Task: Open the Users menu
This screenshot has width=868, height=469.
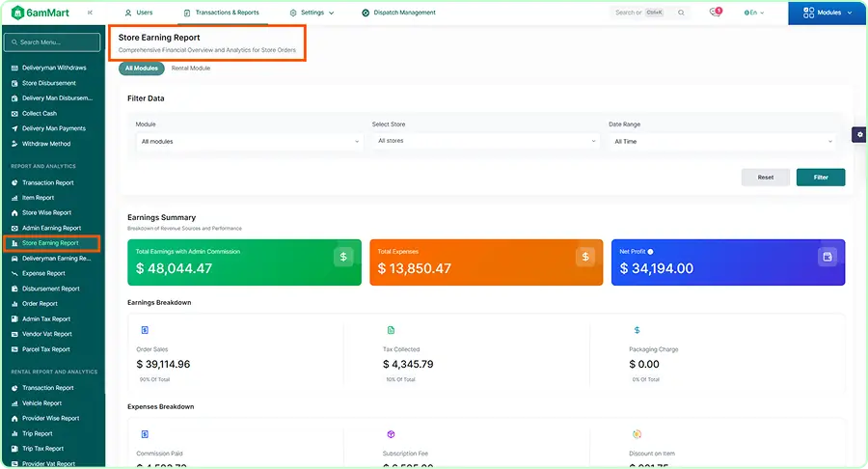Action: pyautogui.click(x=138, y=13)
